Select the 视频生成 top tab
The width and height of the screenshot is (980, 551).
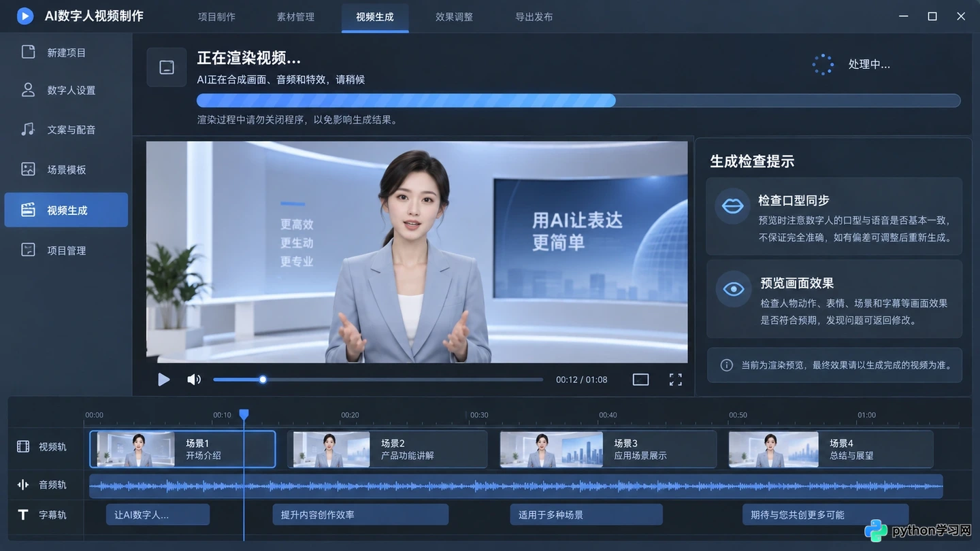coord(375,16)
